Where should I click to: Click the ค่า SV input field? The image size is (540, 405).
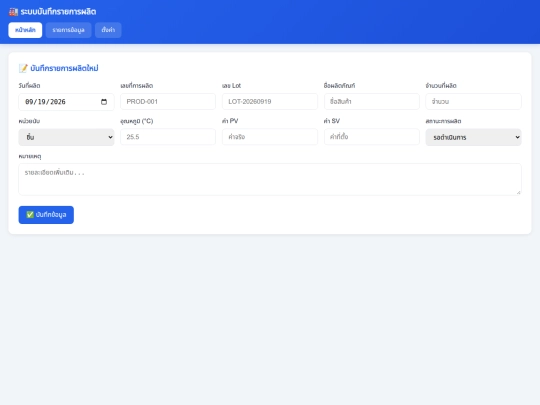point(372,137)
